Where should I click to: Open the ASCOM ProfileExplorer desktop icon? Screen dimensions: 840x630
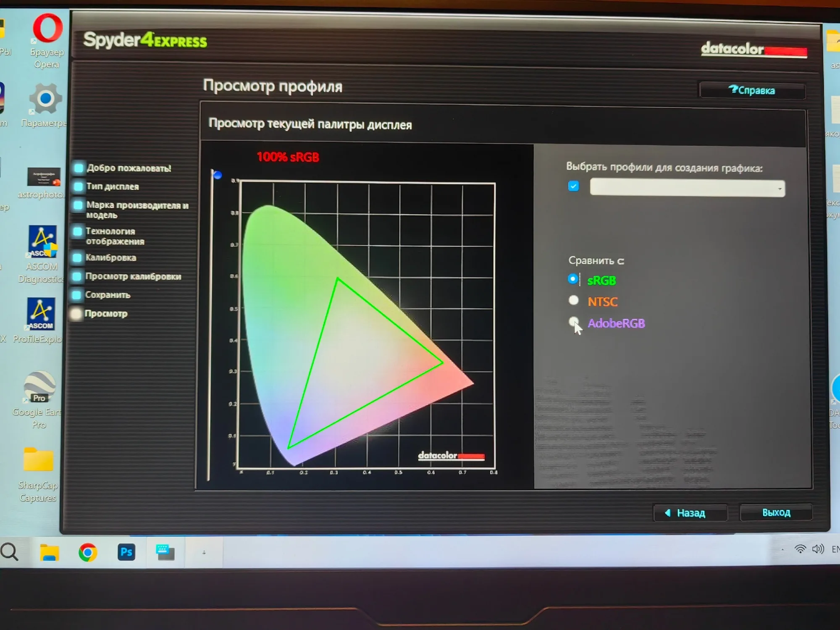pyautogui.click(x=41, y=314)
